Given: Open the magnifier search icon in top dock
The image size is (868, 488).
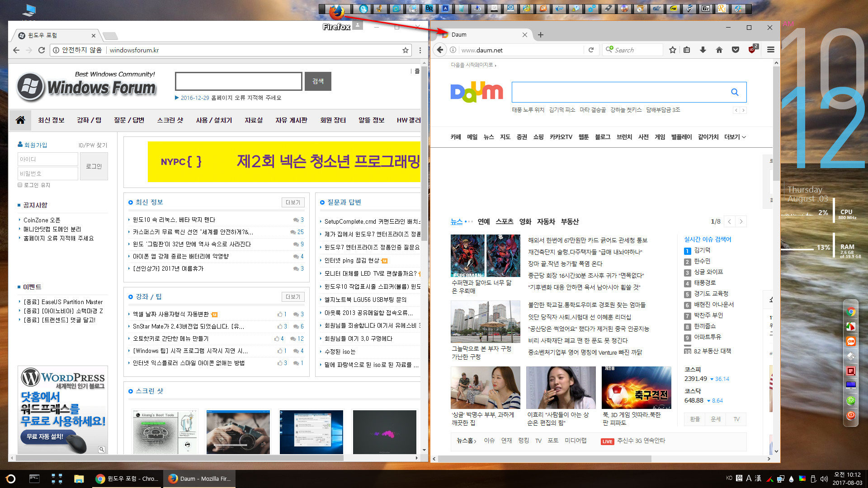Looking at the screenshot, I should point(363,8).
